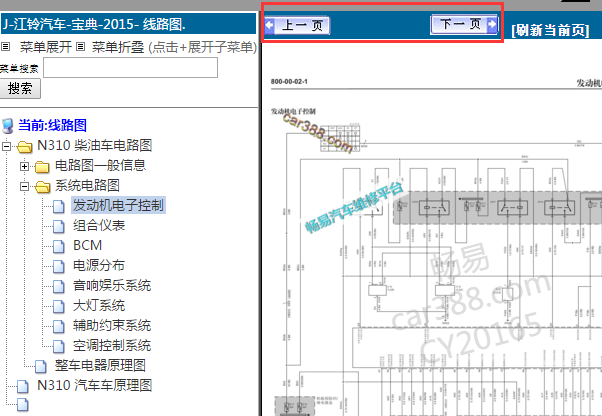Viewport: 602px width, 416px height.
Task: Click the left arrow on 上一页 button
Action: tap(270, 26)
